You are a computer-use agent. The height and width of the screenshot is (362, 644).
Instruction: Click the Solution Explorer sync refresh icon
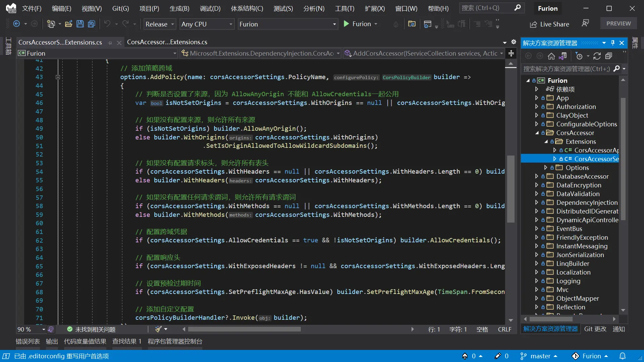pos(597,56)
